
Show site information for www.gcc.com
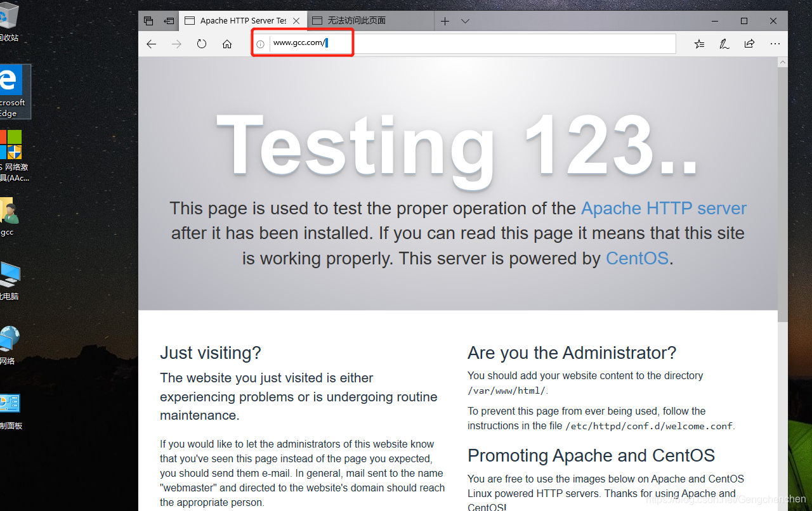(260, 44)
